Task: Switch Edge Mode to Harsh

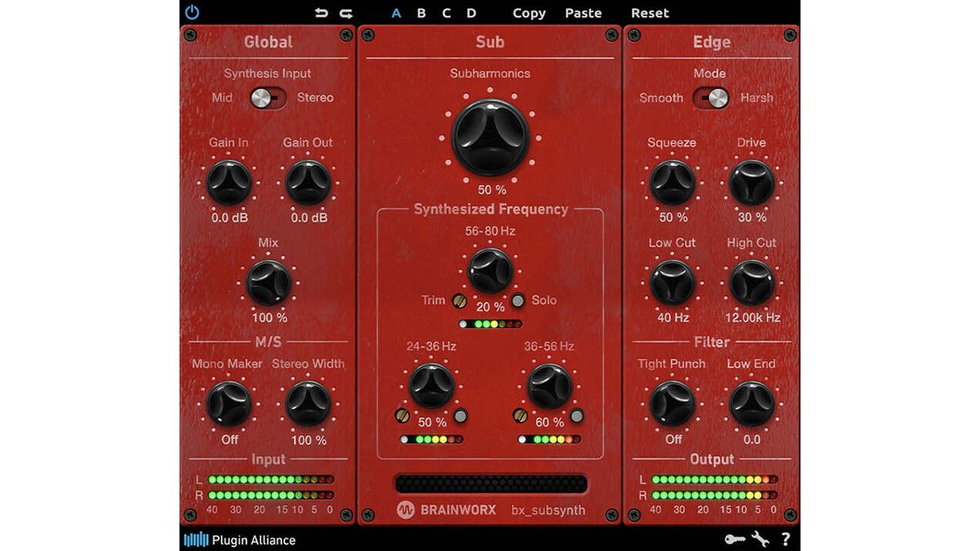Action: (719, 97)
